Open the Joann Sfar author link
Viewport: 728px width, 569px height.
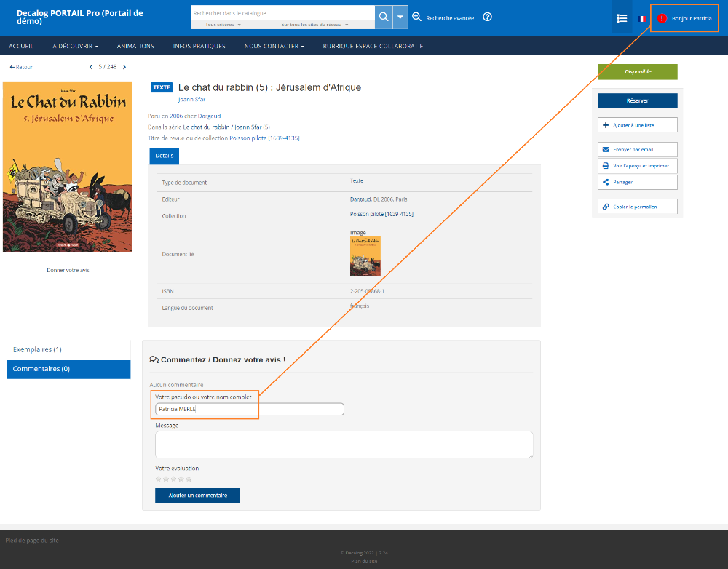(x=192, y=100)
